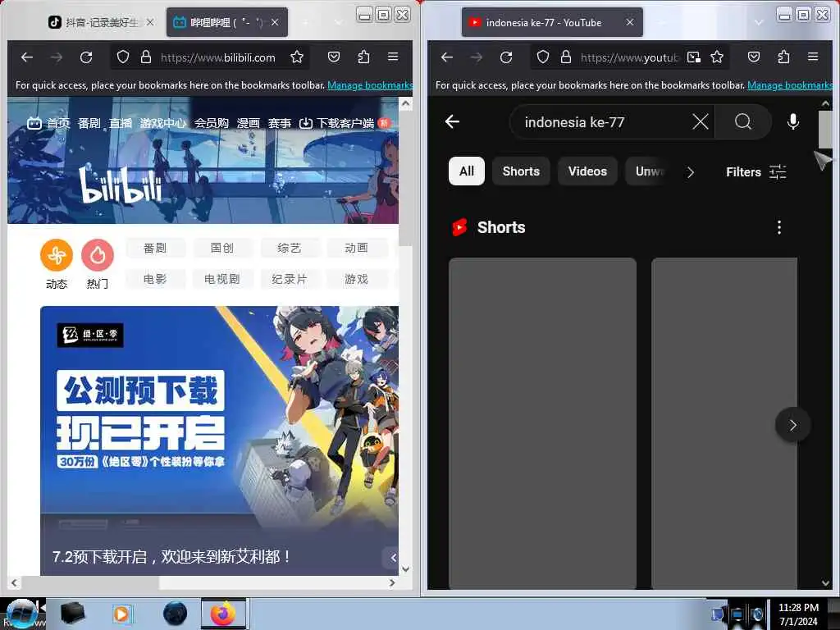Show next Shorts with carousel arrow
The image size is (840, 630).
coord(793,426)
